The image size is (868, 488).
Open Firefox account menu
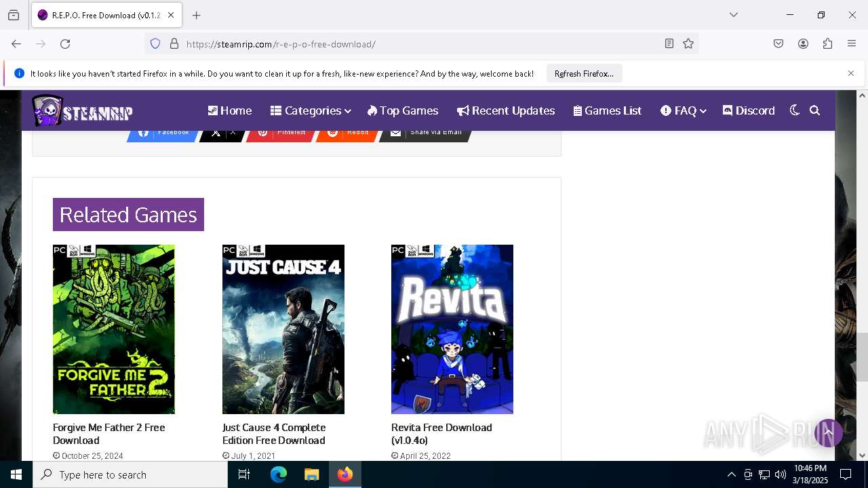tap(803, 43)
